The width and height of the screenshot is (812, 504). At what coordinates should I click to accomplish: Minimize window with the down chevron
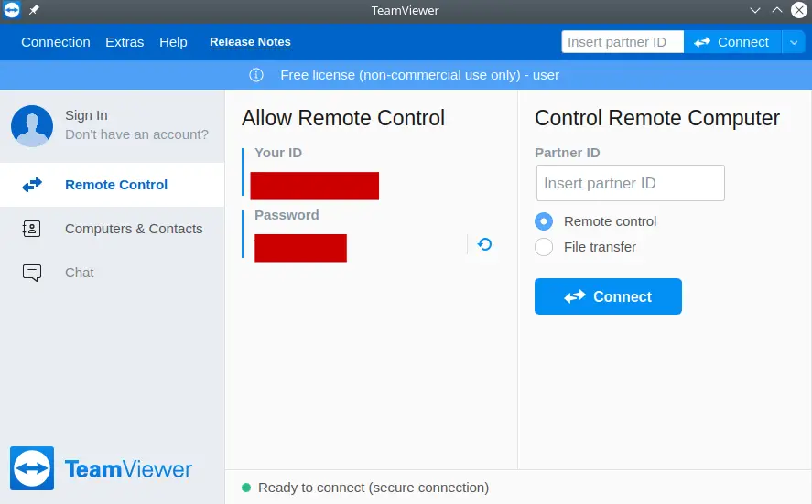755,10
